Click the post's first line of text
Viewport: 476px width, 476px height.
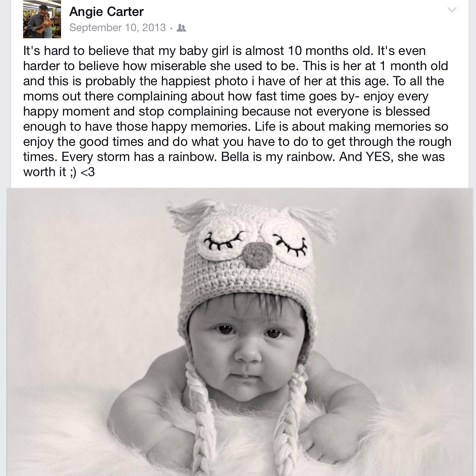pyautogui.click(x=224, y=51)
